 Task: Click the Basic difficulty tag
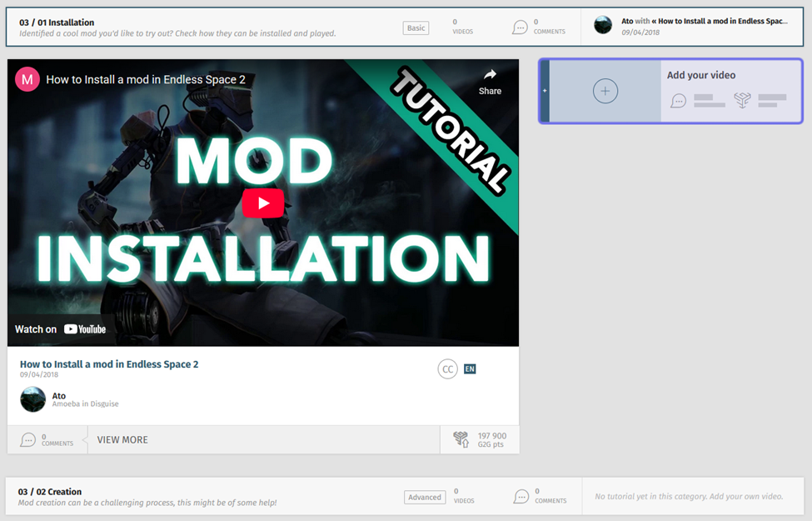pos(416,28)
